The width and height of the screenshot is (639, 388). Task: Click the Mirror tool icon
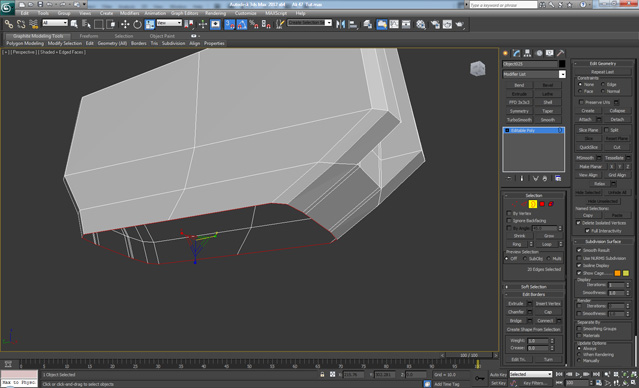340,24
